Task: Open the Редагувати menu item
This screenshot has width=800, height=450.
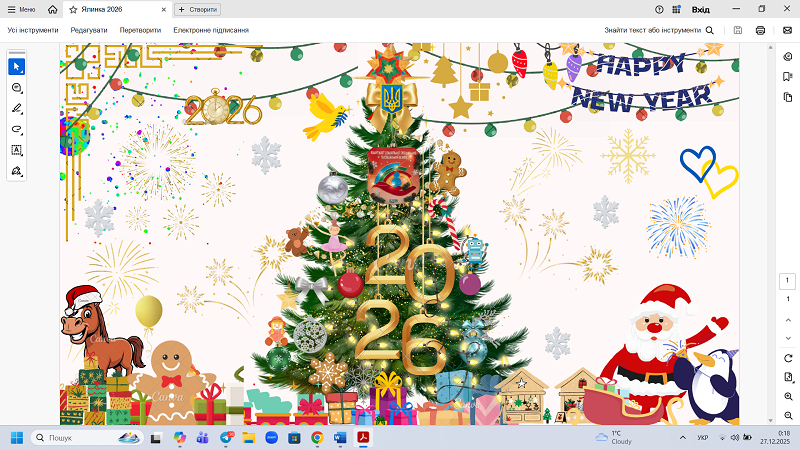Action: click(89, 30)
